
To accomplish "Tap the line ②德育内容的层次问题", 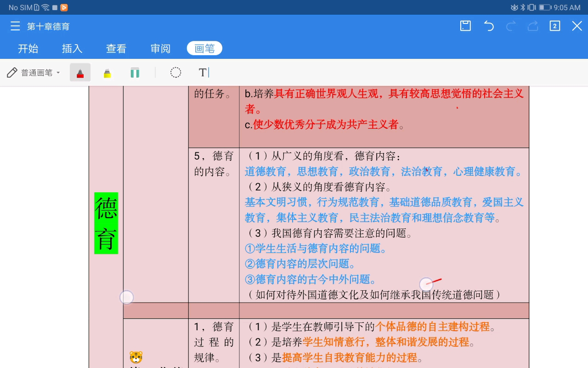I will coord(300,264).
